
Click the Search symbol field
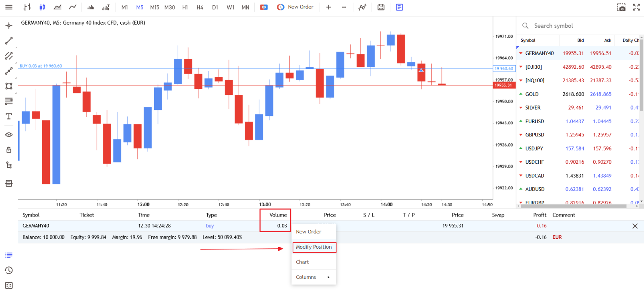[580, 26]
